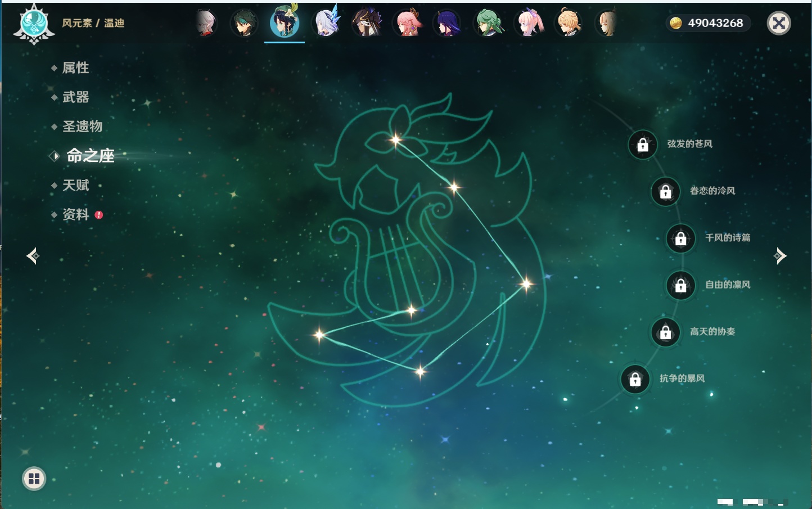812x509 pixels.
Task: Open the 天赋 talents tab
Action: (75, 186)
